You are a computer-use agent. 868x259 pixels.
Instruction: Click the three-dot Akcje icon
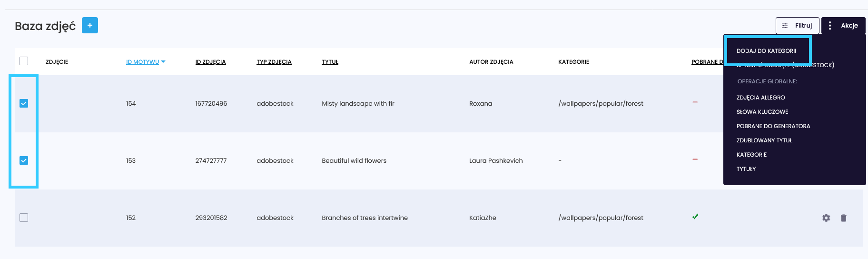[x=830, y=26]
